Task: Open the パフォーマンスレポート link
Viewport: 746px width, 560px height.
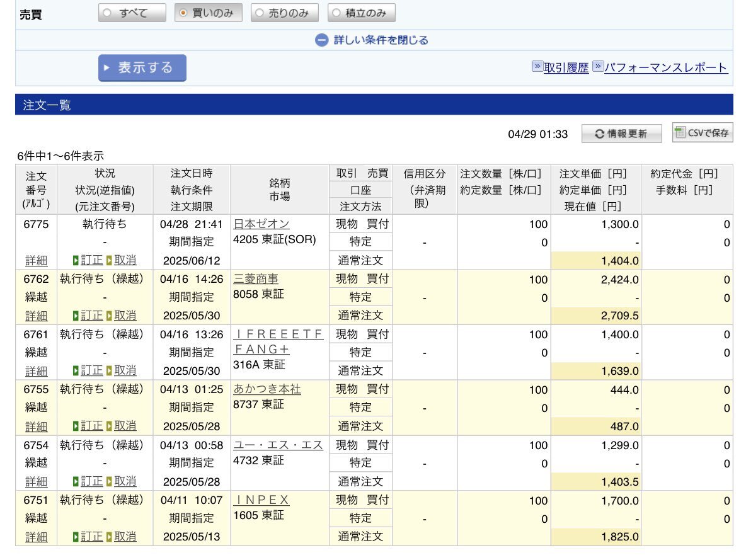Action: 665,67
